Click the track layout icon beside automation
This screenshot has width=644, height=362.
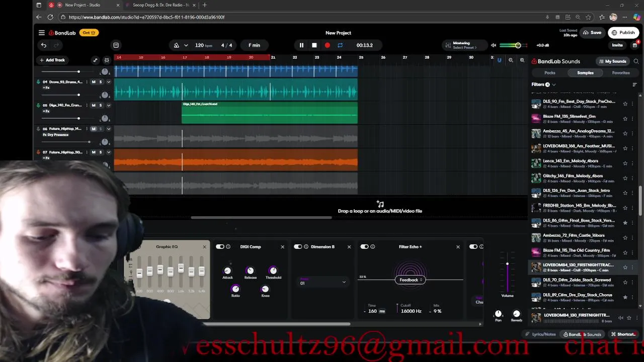coord(107,60)
